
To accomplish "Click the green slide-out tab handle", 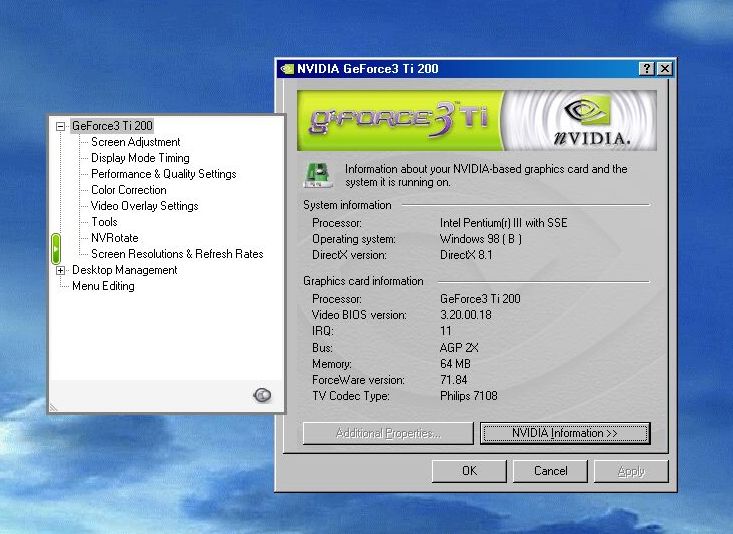I will coord(56,249).
